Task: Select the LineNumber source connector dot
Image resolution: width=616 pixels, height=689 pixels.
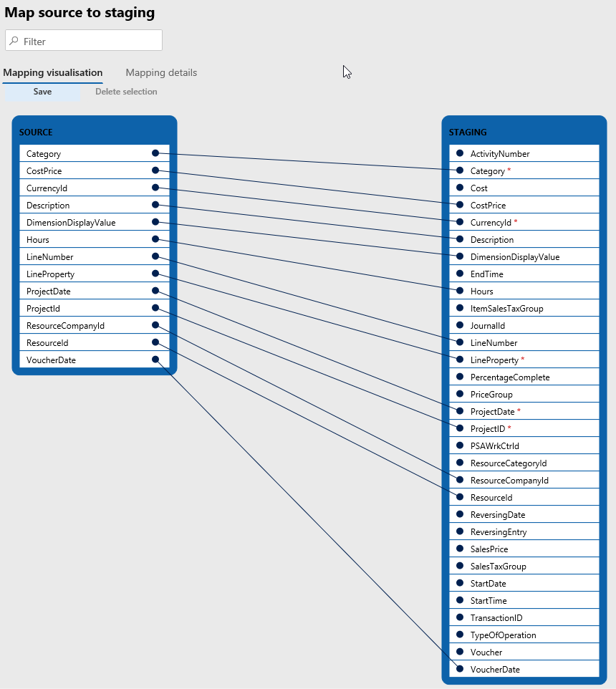Action: pos(155,256)
